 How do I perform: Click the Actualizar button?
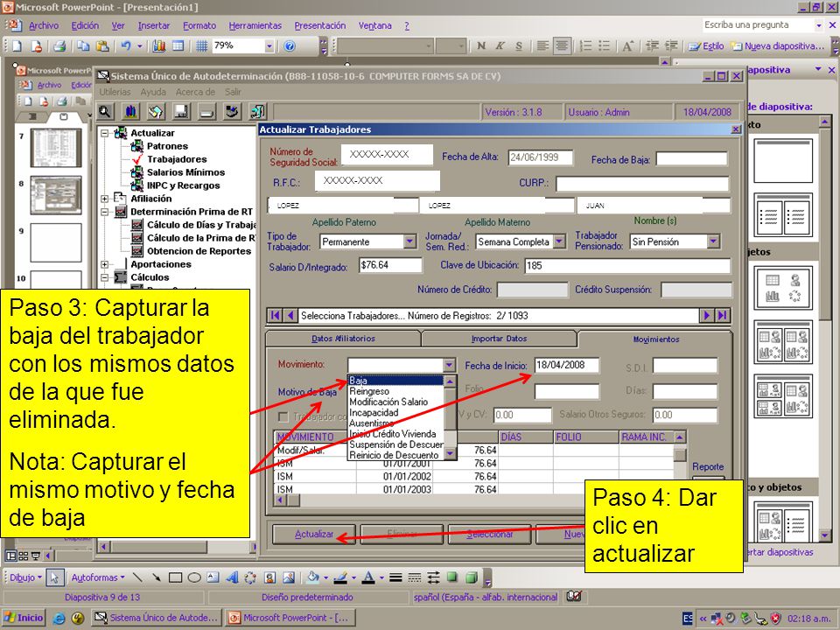314,534
